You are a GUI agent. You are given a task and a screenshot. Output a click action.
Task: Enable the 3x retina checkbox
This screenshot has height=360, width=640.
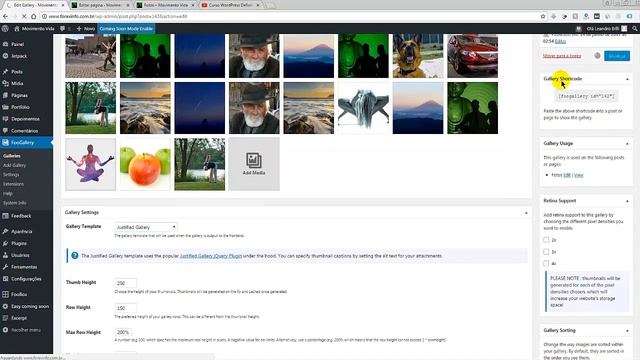(x=546, y=252)
